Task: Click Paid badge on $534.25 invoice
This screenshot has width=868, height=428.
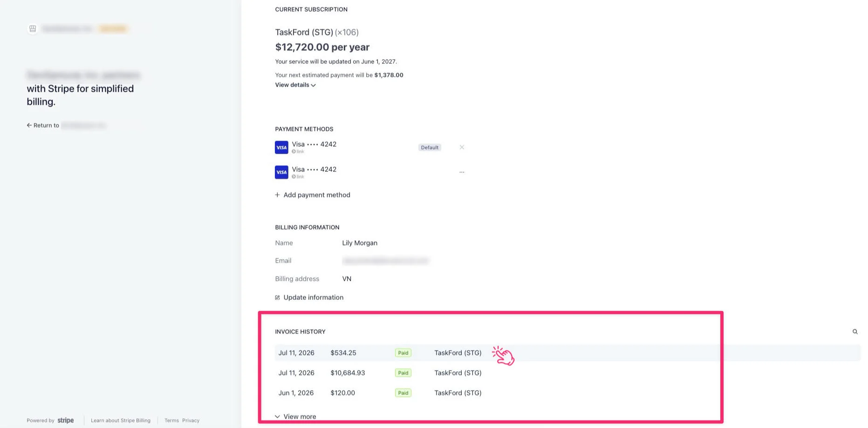Action: point(403,353)
